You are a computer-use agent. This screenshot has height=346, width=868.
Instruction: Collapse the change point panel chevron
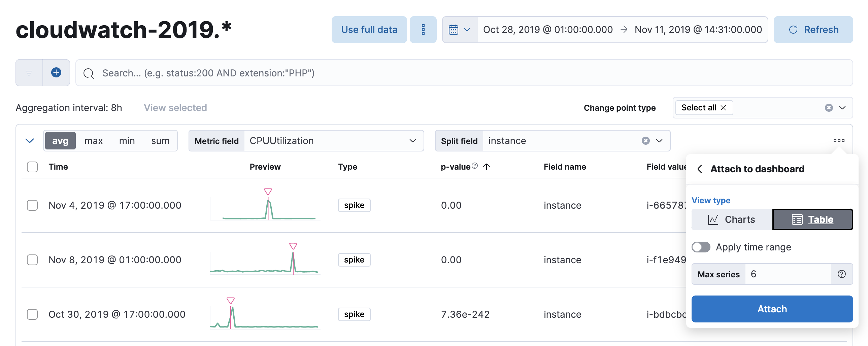30,141
